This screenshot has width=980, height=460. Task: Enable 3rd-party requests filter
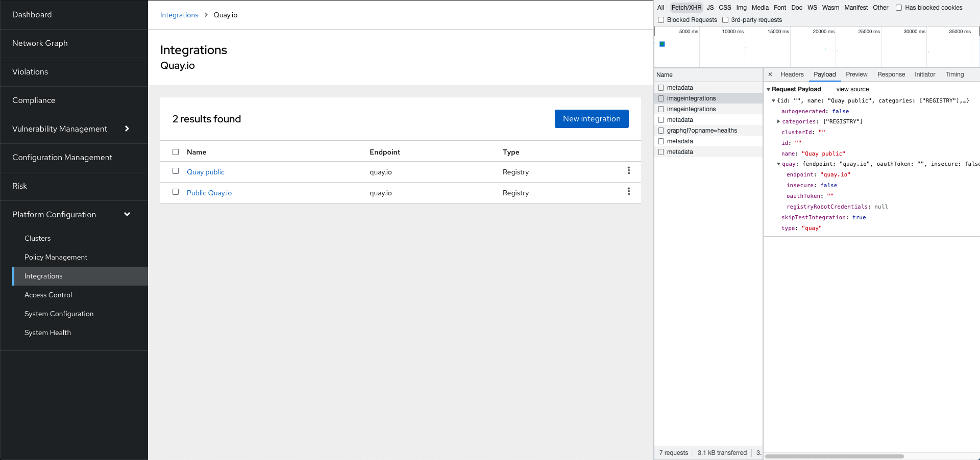(x=725, y=20)
